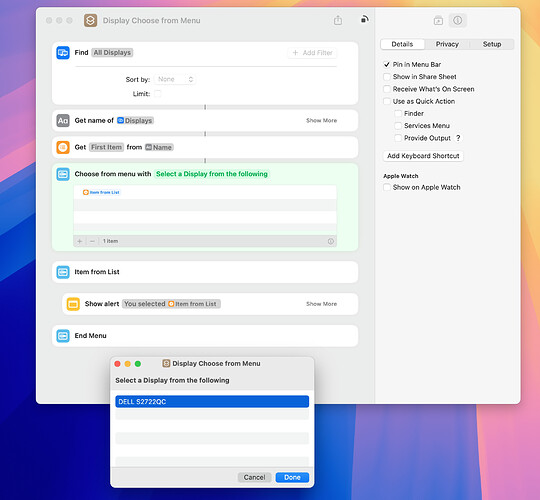The height and width of the screenshot is (500, 540).
Task: Click the Get Item from List orange icon
Action: pos(63,147)
